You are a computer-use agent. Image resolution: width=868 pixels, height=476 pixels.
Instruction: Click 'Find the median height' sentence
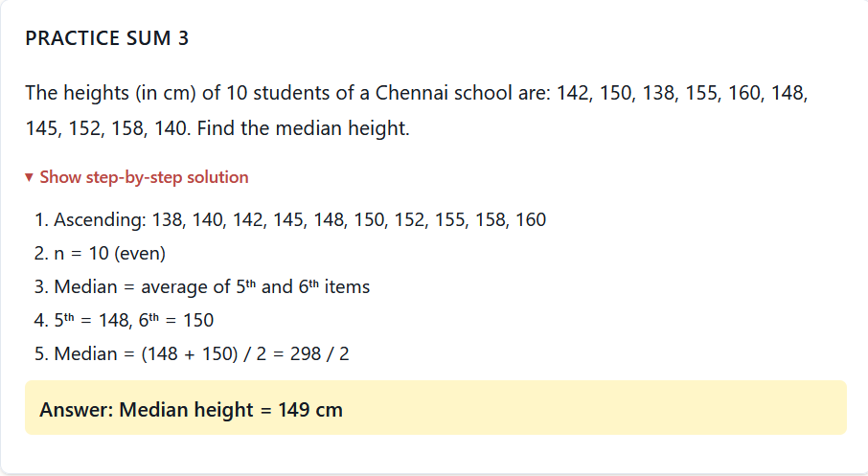coord(305,127)
